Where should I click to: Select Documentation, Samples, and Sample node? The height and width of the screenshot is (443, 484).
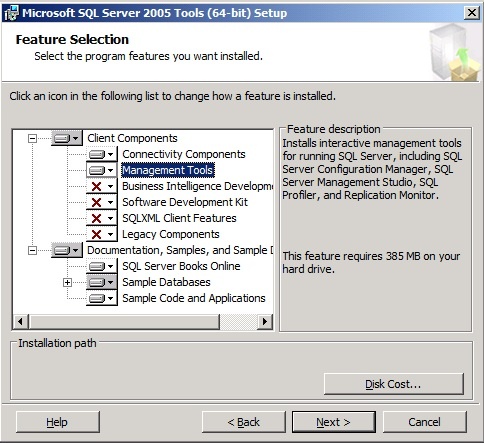tap(180, 250)
